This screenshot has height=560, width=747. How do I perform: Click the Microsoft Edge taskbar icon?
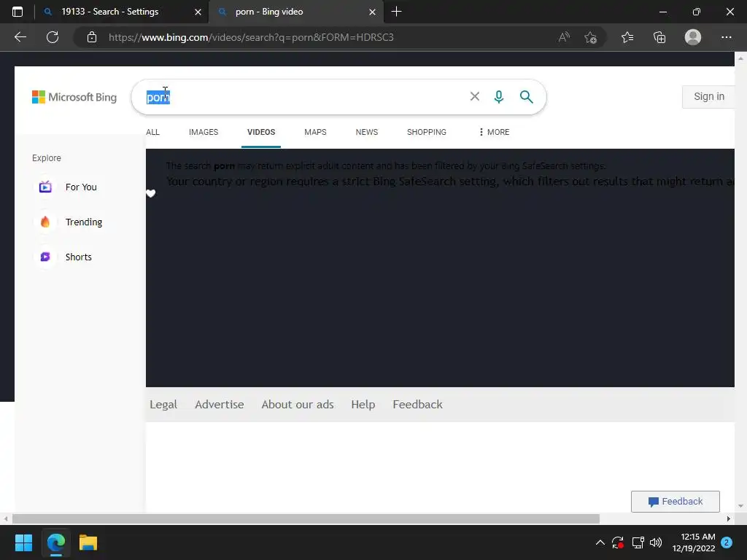[55, 542]
